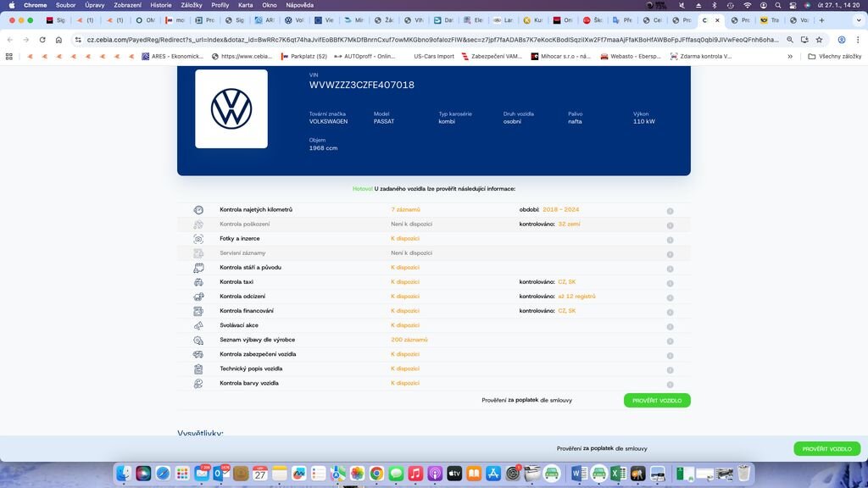
Task: Click the camera icon next to Fotky a inzerce
Action: [x=198, y=238]
